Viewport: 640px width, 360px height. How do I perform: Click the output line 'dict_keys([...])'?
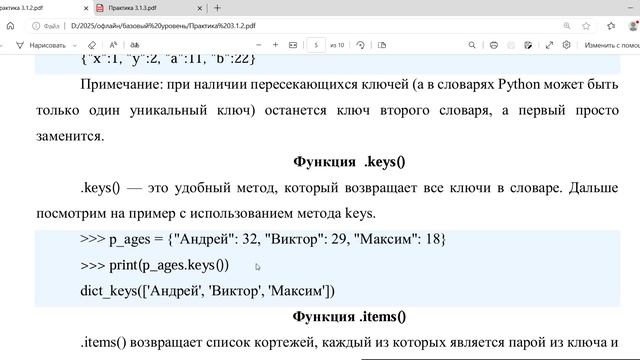click(207, 291)
